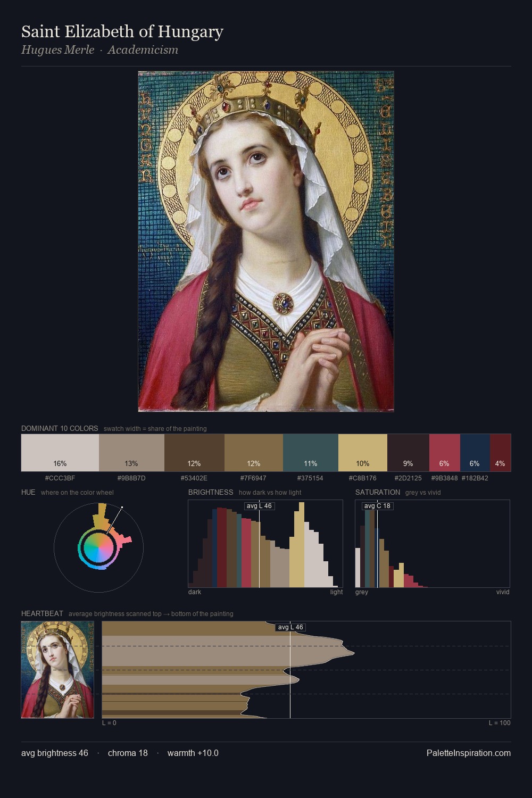Pick the dark brown #53402E swatch
The height and width of the screenshot is (798, 532).
pyautogui.click(x=194, y=453)
